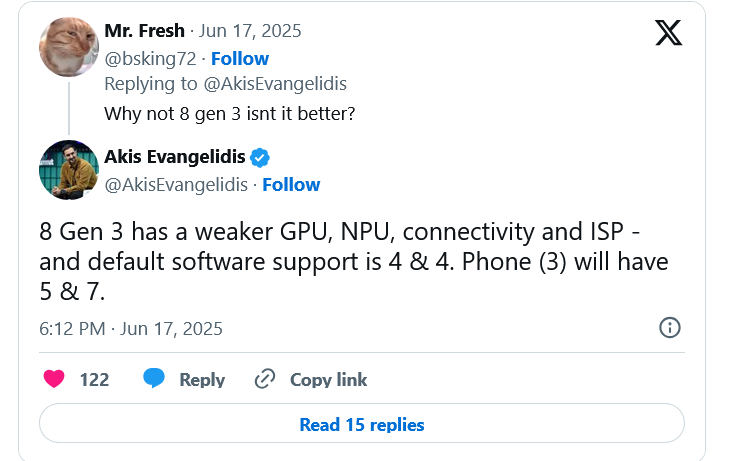
Task: Open the tweet info circle icon
Action: point(670,328)
